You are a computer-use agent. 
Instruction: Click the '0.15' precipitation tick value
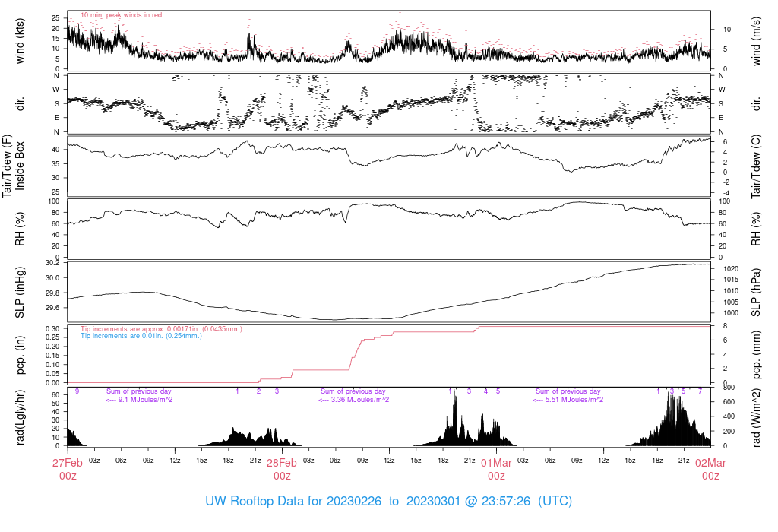point(52,356)
